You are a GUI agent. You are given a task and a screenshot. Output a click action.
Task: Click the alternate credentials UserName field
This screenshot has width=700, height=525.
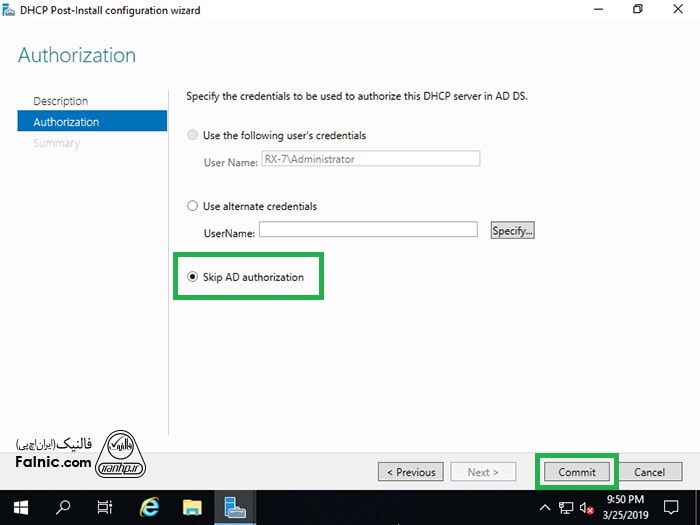click(367, 230)
